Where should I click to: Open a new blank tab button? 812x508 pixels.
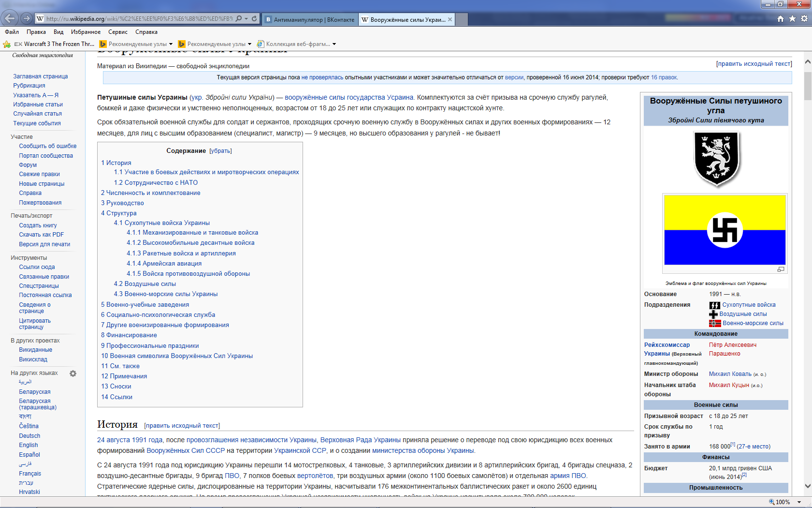click(x=462, y=20)
